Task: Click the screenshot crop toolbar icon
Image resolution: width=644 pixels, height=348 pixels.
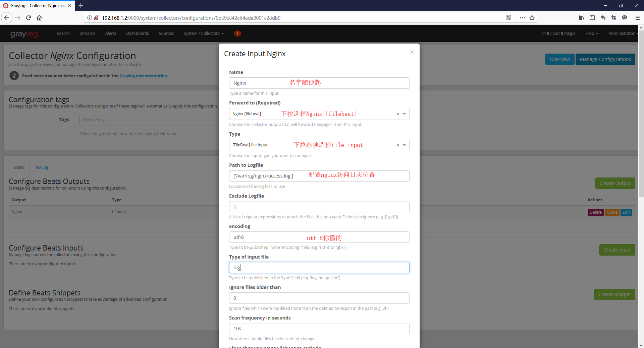Action: (614, 18)
